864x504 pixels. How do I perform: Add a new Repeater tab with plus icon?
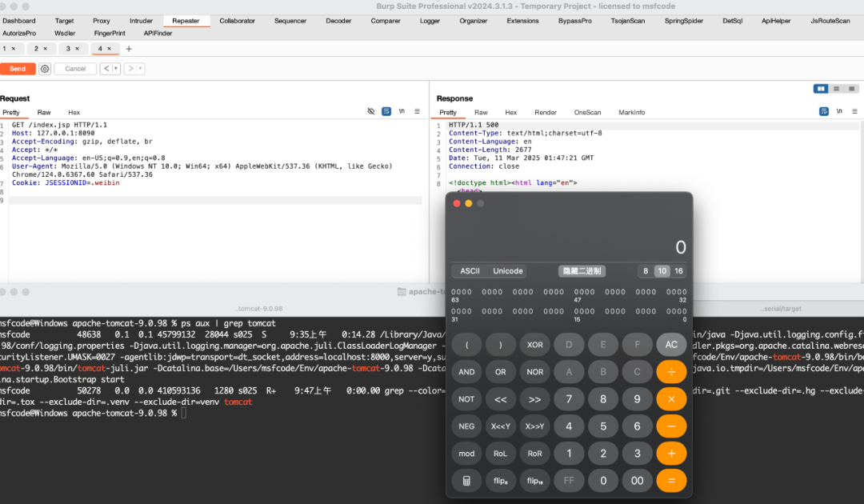(x=129, y=49)
